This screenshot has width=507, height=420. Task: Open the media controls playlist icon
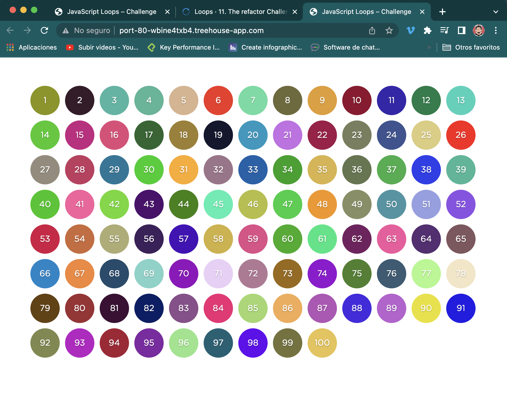pyautogui.click(x=444, y=30)
